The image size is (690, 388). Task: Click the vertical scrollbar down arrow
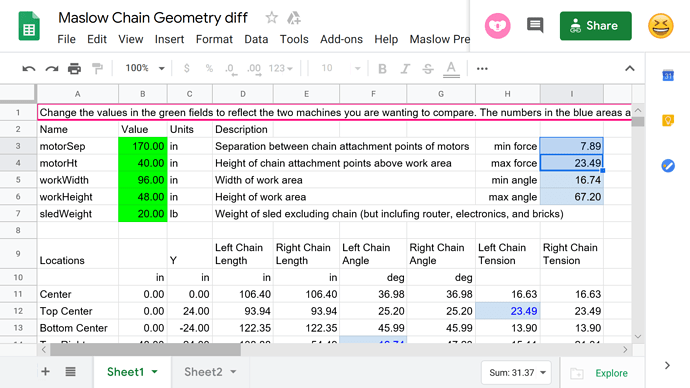(638, 337)
